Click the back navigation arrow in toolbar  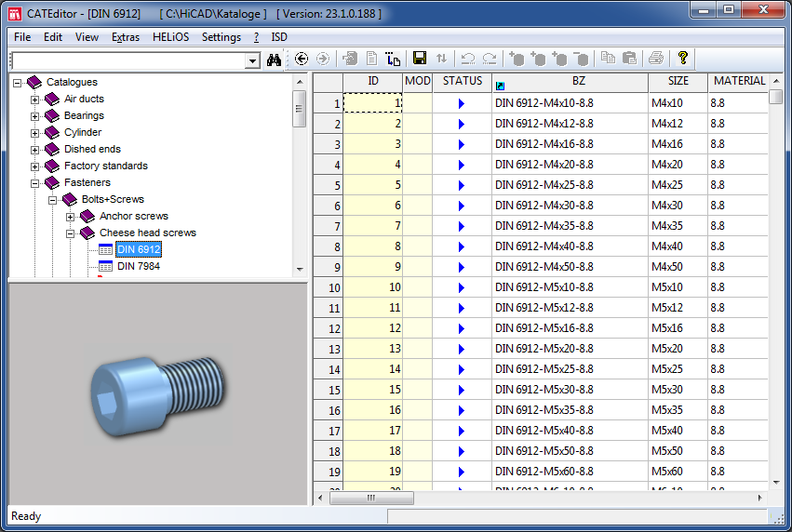point(301,59)
